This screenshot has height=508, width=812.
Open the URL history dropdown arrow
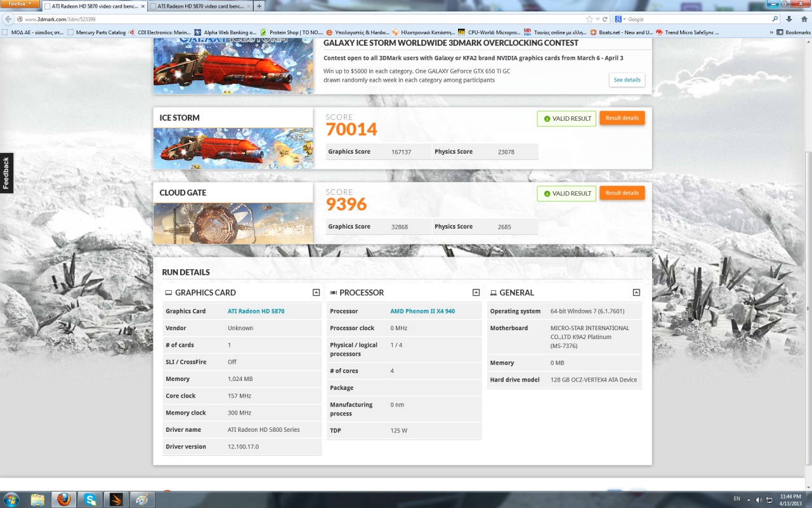coord(598,19)
